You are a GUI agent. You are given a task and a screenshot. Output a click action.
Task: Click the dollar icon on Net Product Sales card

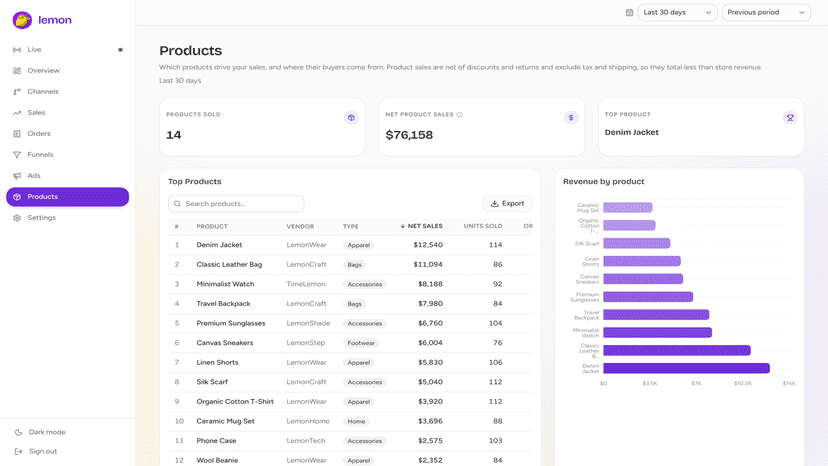point(571,118)
